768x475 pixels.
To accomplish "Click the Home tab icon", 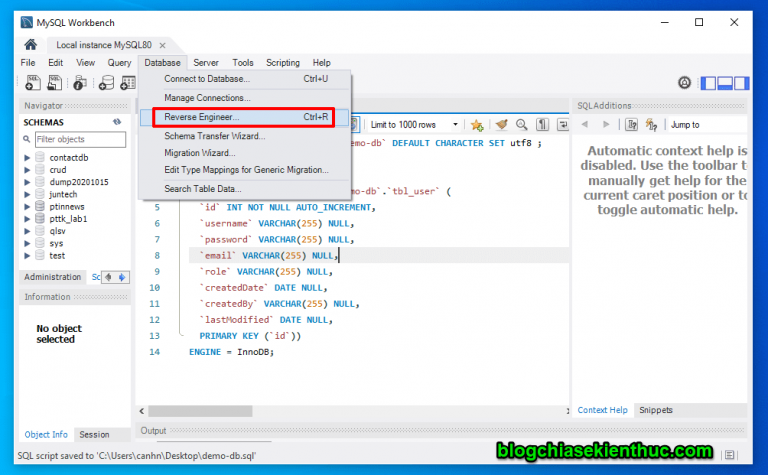I will click(31, 44).
